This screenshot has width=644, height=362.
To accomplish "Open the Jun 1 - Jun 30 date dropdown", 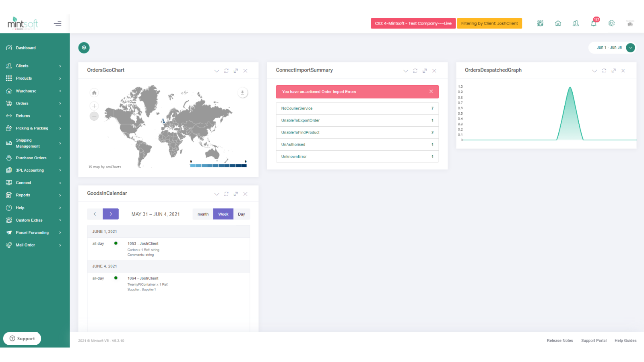I will click(630, 47).
